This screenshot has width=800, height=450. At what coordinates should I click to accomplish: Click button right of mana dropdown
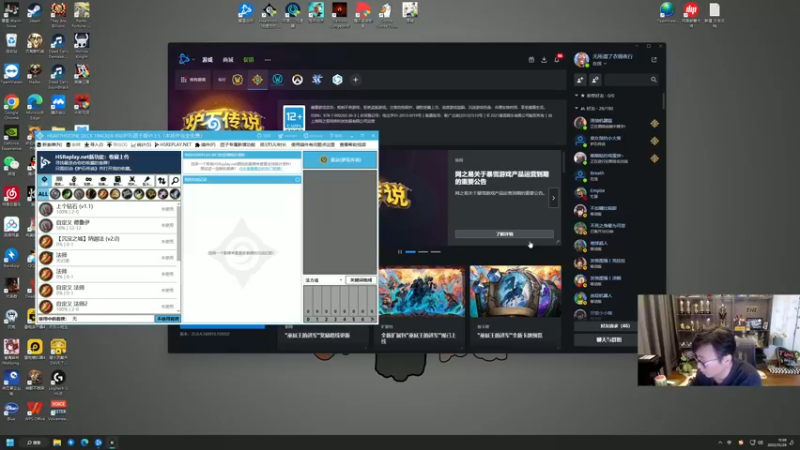(x=361, y=280)
